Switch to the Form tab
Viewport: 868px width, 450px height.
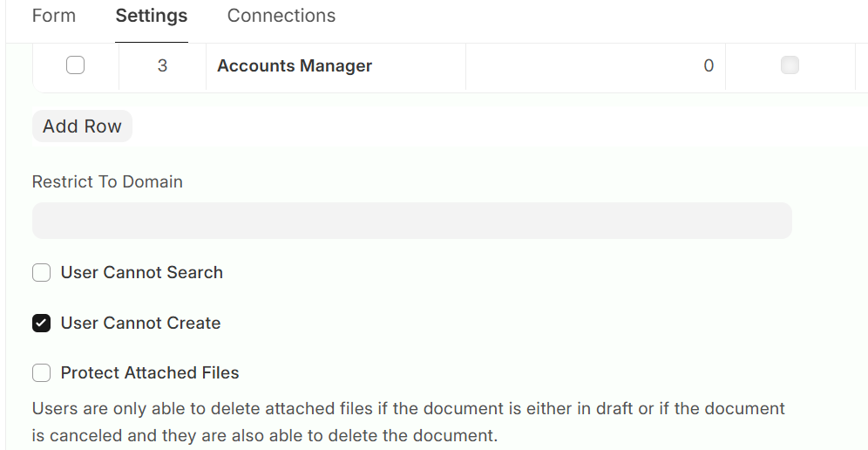point(54,16)
